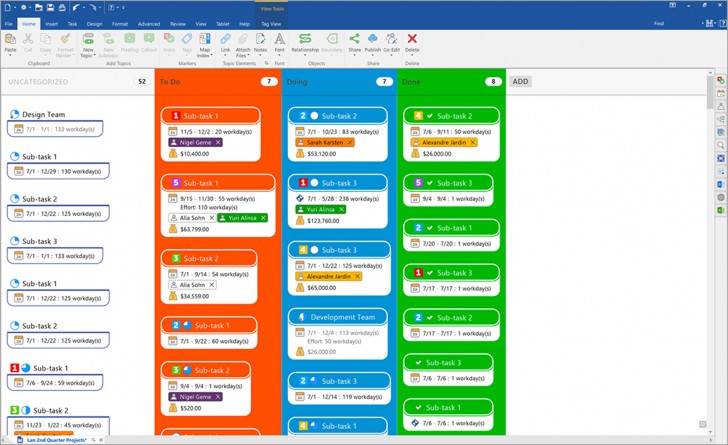The image size is (728, 445).
Task: Click the Paste clipboard icon
Action: (x=10, y=39)
